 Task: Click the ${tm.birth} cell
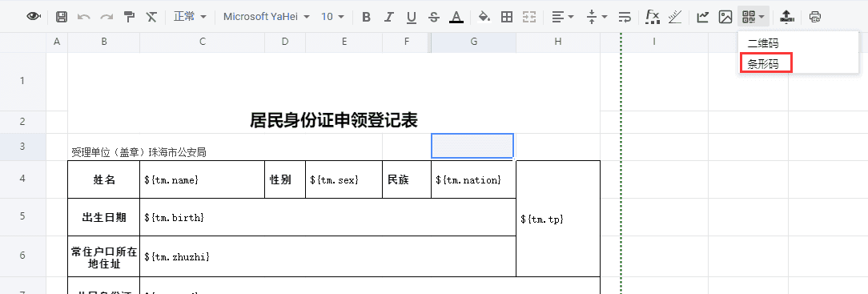click(328, 217)
